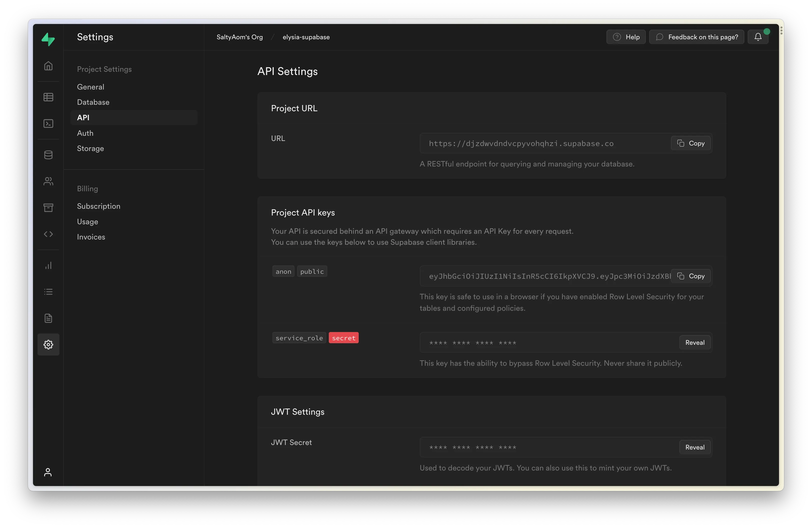Open the Storage archive icon
The width and height of the screenshot is (812, 528).
click(48, 208)
